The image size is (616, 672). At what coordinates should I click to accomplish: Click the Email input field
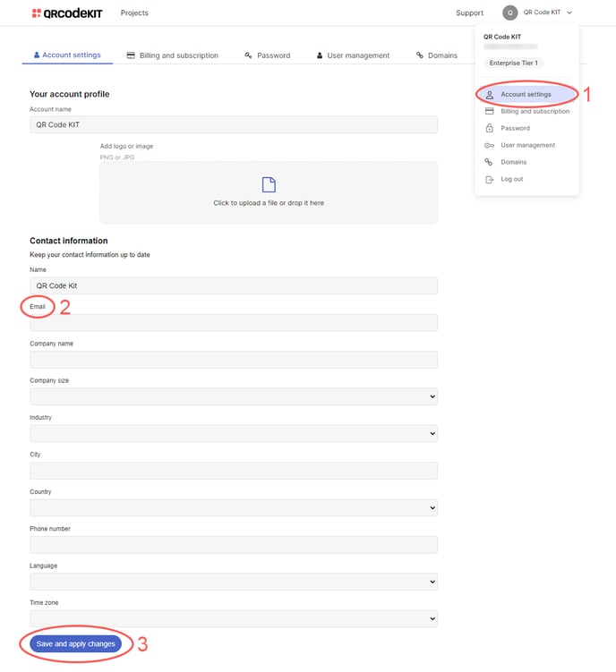[x=234, y=323]
